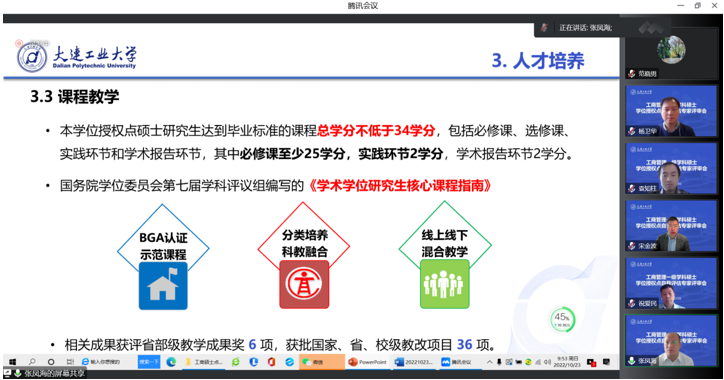
Task: Click the taskbar search magnifier icon
Action: (32, 362)
